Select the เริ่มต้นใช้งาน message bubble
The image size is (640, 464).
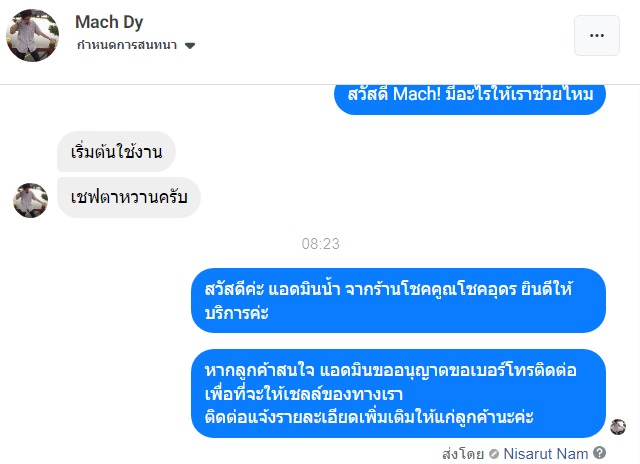coord(116,152)
